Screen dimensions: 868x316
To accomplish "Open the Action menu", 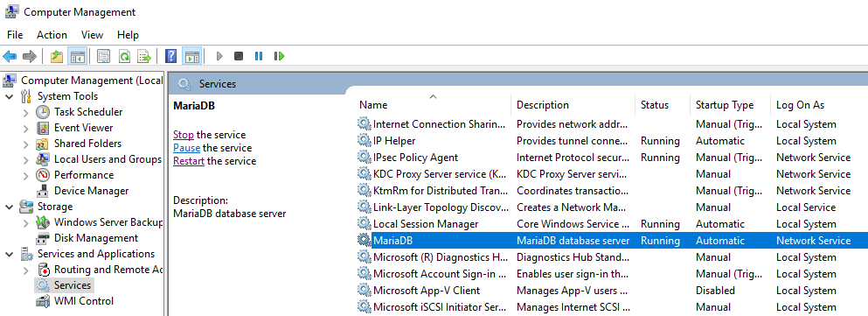I will (x=52, y=35).
